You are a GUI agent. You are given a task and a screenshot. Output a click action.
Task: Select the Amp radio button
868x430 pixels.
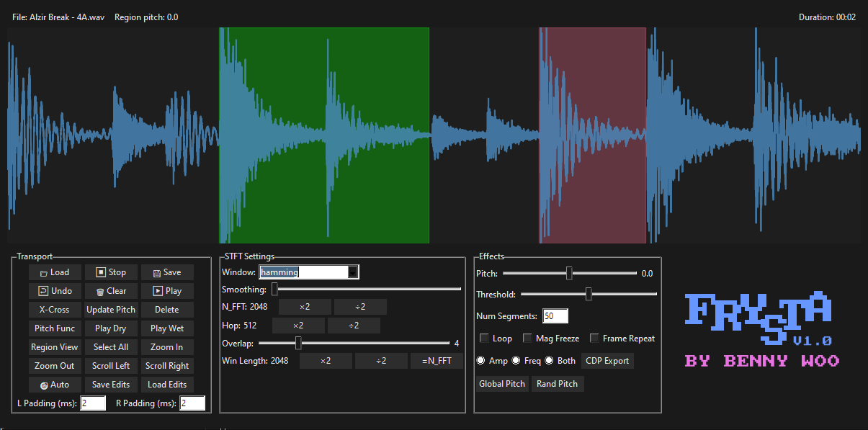coord(481,361)
